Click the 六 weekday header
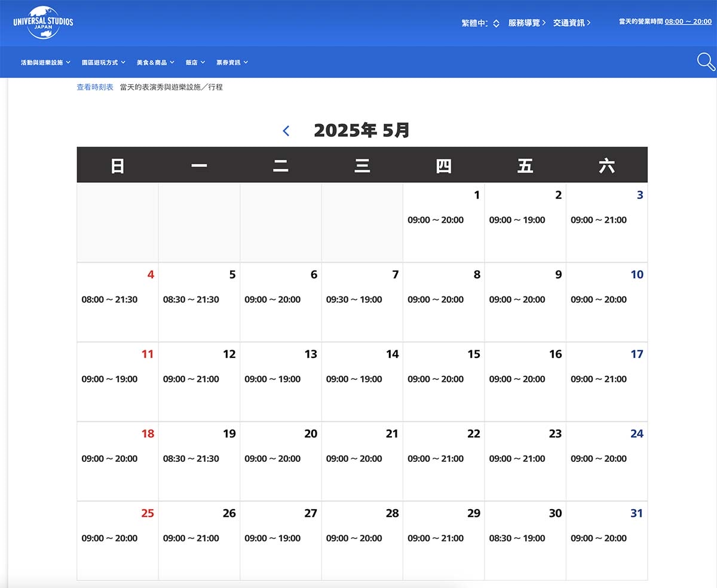This screenshot has width=717, height=588. point(606,166)
